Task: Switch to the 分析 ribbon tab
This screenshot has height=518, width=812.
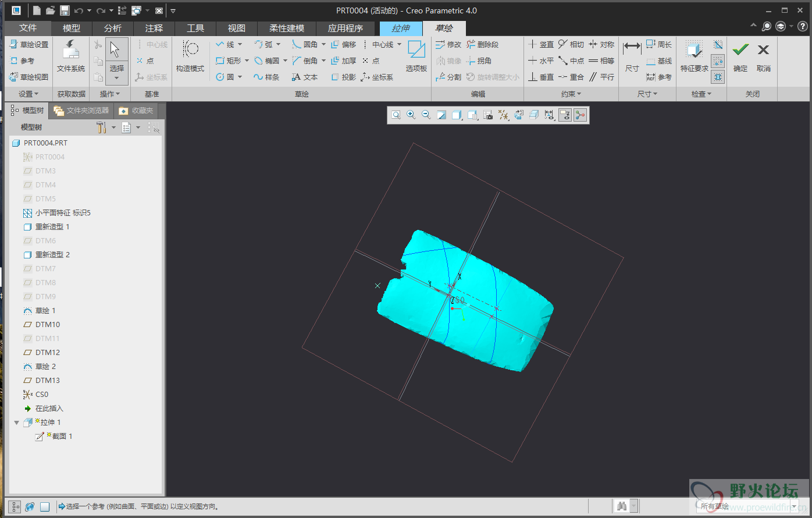Action: (113, 28)
